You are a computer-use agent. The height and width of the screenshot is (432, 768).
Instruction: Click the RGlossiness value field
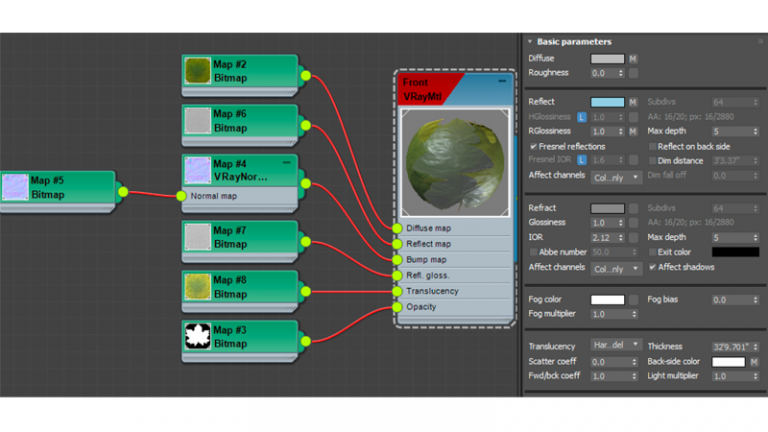(x=604, y=131)
